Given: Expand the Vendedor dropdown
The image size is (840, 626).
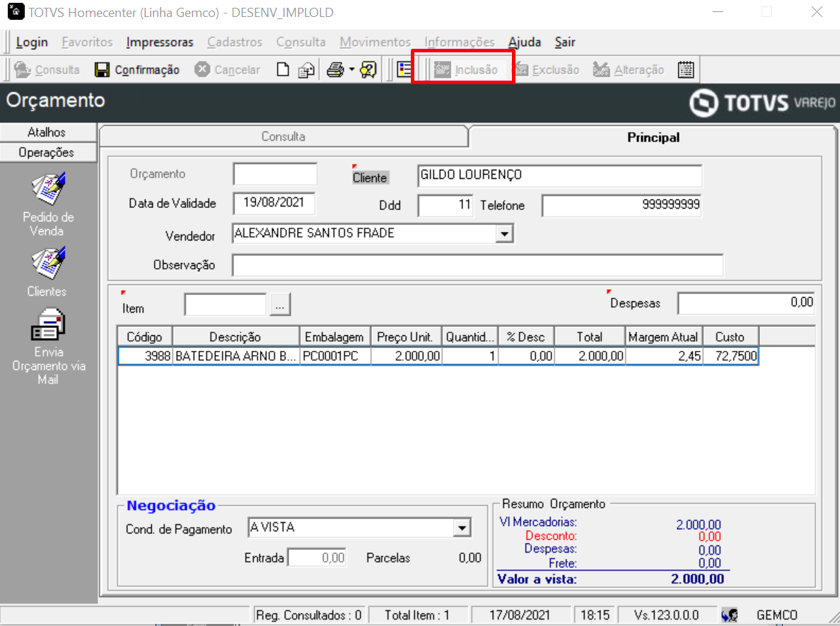Looking at the screenshot, I should (x=504, y=233).
